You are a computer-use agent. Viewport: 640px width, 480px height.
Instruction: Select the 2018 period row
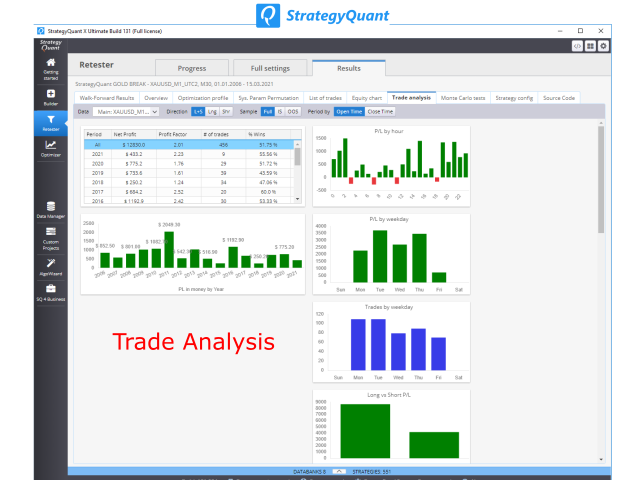(189, 182)
